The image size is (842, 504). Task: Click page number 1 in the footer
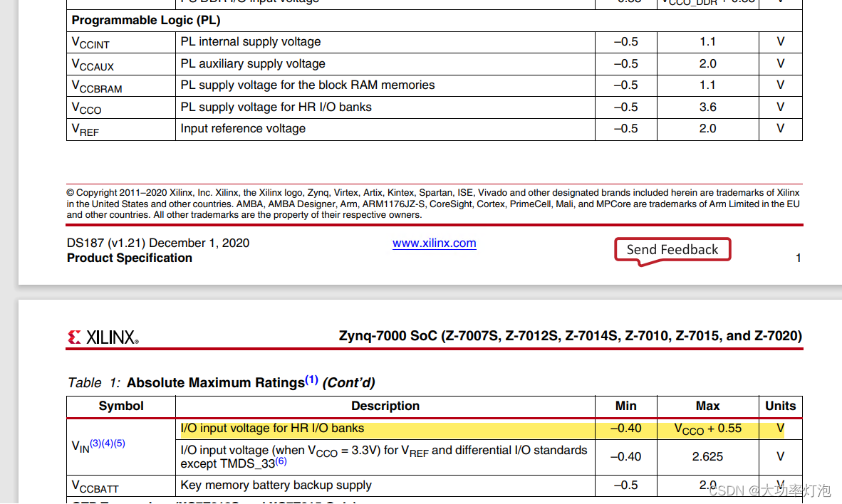click(x=799, y=258)
